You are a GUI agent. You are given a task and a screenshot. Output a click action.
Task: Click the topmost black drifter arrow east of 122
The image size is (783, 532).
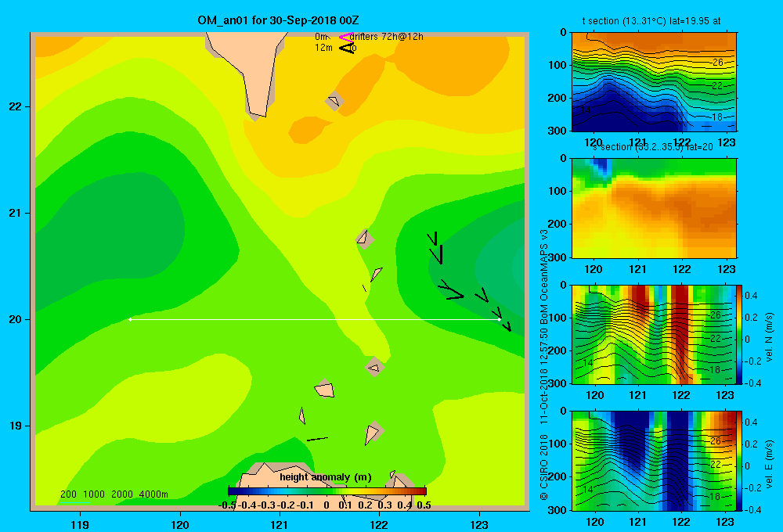coord(434,238)
